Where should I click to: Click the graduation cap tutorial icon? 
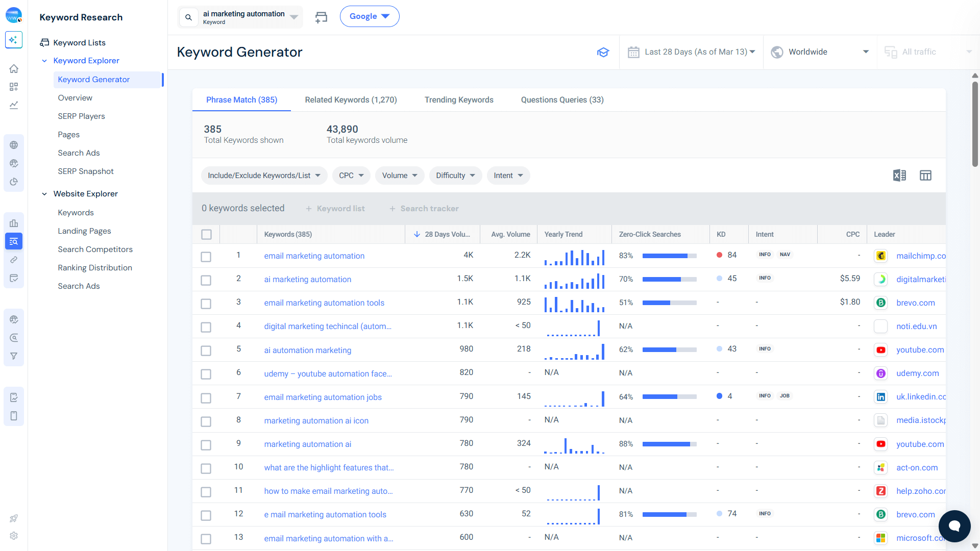click(x=603, y=52)
